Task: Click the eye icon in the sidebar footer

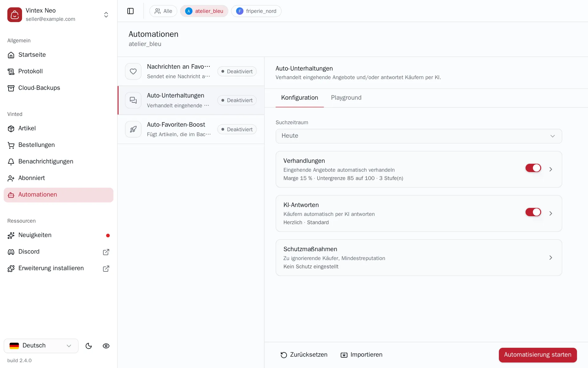Action: (106, 346)
